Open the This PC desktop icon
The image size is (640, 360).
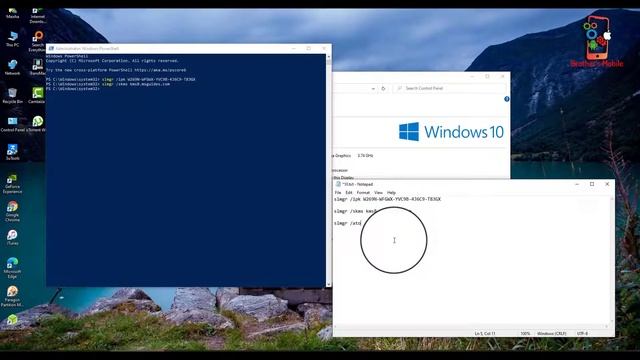(12, 38)
